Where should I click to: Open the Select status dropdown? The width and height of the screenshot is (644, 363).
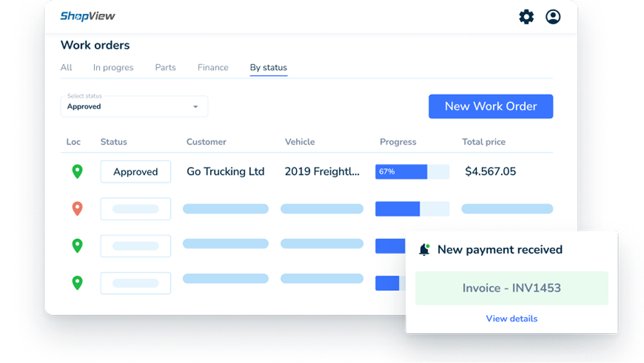(134, 106)
